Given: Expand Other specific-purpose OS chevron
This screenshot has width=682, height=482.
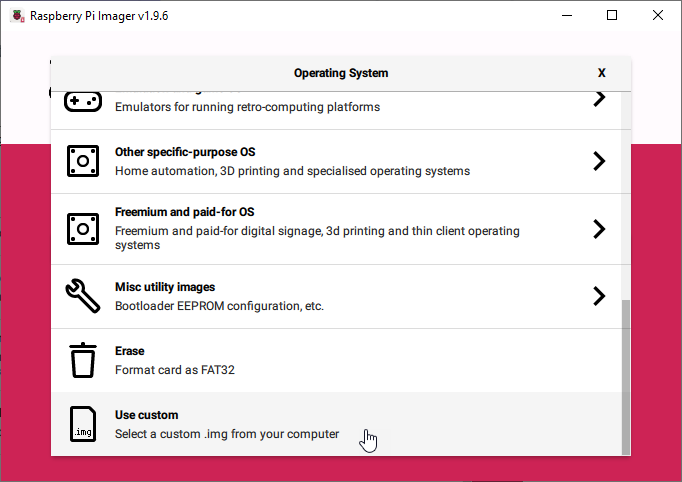Looking at the screenshot, I should coord(599,161).
